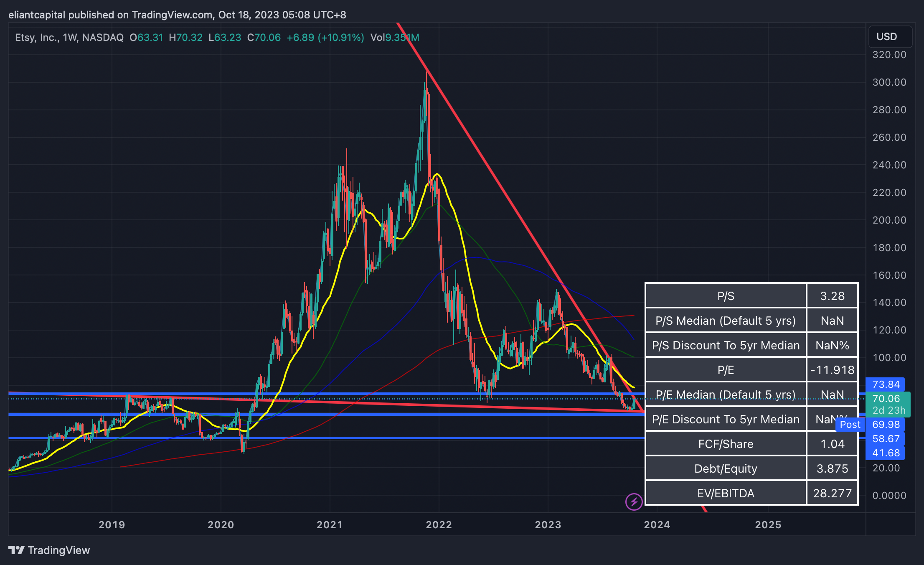Click the P/S row in the metrics table

pos(726,296)
